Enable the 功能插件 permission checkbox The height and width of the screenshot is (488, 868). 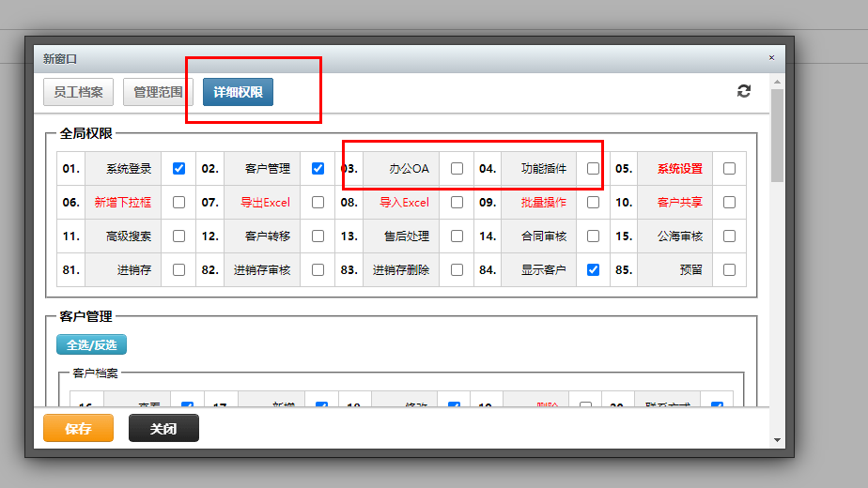click(593, 168)
